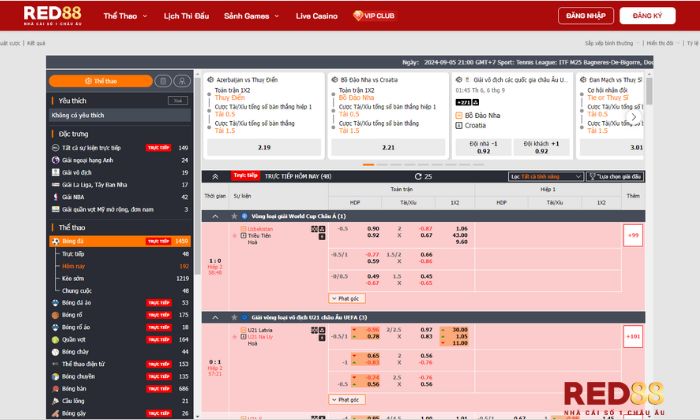Select the Bóng bàn table tennis icon

click(55, 389)
